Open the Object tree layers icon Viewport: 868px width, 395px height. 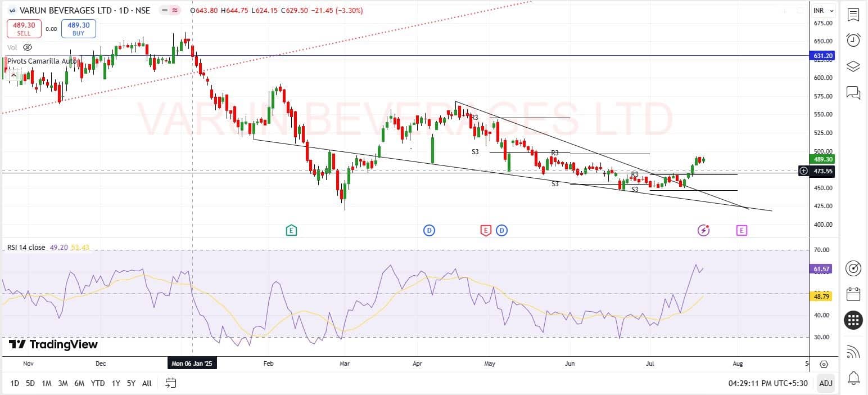pyautogui.click(x=853, y=66)
